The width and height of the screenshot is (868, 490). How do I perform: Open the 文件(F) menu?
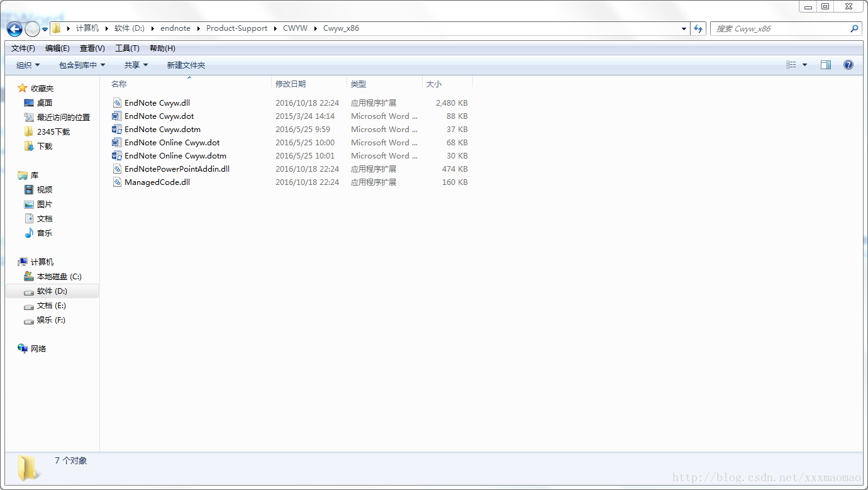click(23, 48)
